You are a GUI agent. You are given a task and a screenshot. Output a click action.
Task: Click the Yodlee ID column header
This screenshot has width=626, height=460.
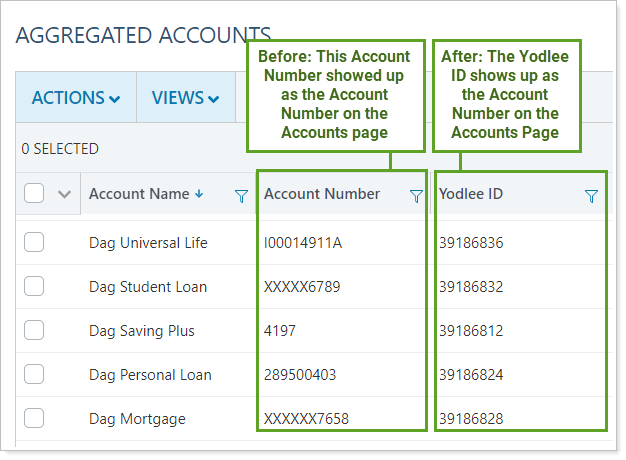coord(471,194)
